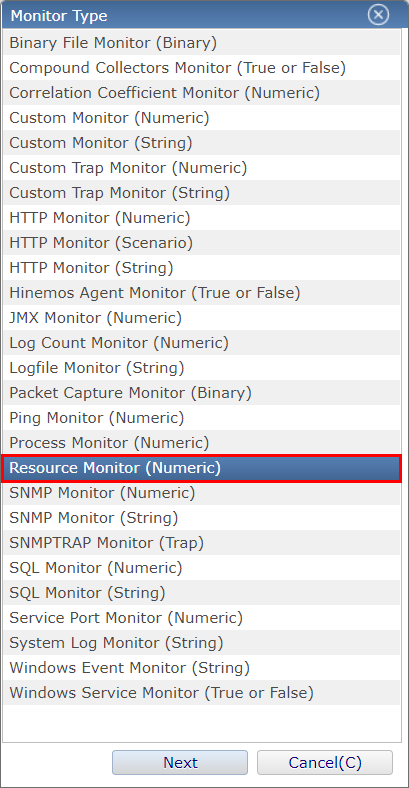Choose Logfile Monitor (String)
Image resolution: width=409 pixels, height=788 pixels.
tap(201, 368)
